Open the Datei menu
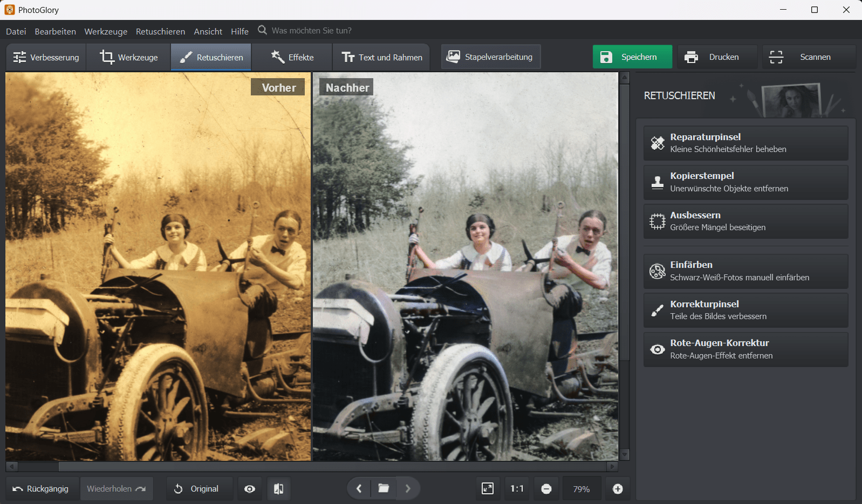The height and width of the screenshot is (504, 862). click(16, 31)
